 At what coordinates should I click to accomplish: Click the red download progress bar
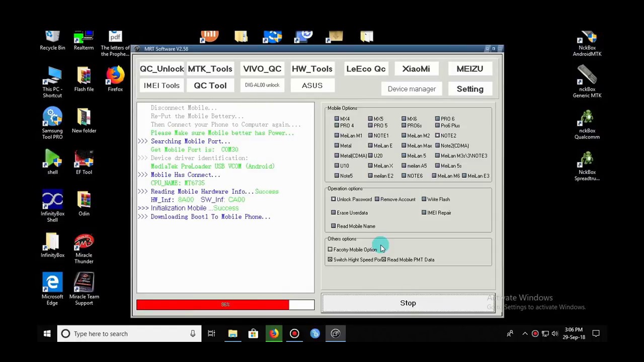(225, 305)
